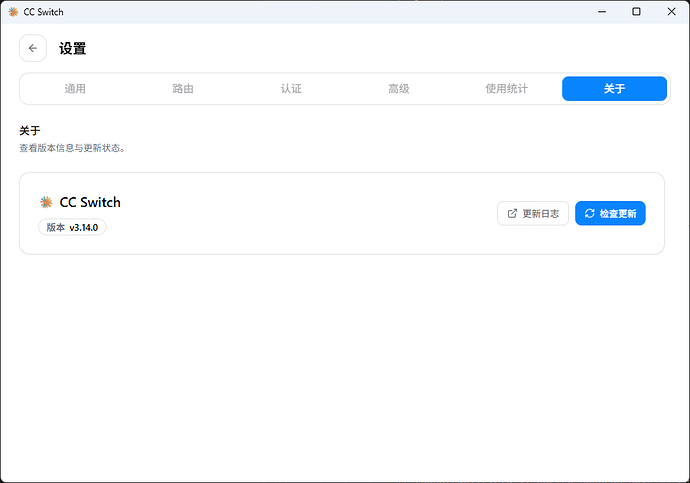Show the 使用统计 tab
Image resolution: width=690 pixels, height=483 pixels.
pyautogui.click(x=506, y=89)
